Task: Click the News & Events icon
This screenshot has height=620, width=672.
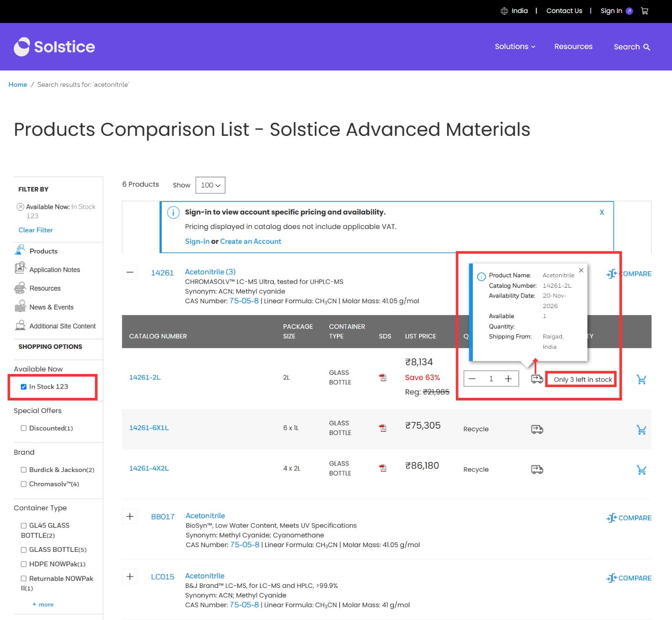Action: click(20, 306)
